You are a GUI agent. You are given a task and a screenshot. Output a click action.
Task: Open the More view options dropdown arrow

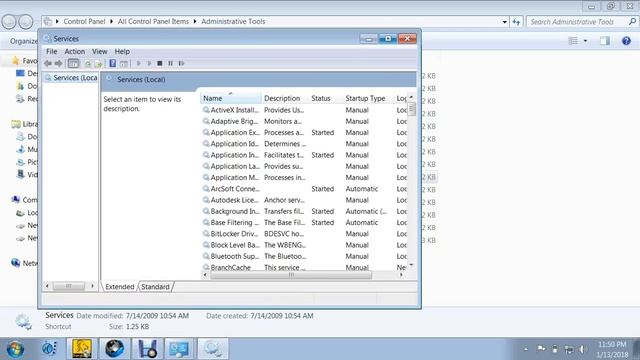[x=585, y=41]
